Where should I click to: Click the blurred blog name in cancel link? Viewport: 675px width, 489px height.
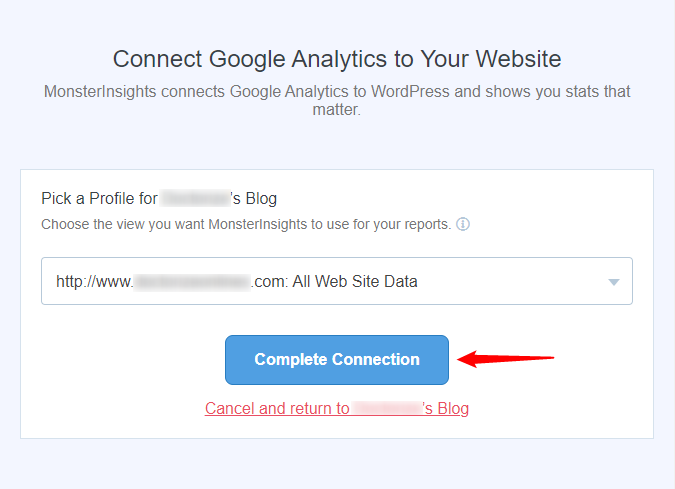(x=388, y=408)
